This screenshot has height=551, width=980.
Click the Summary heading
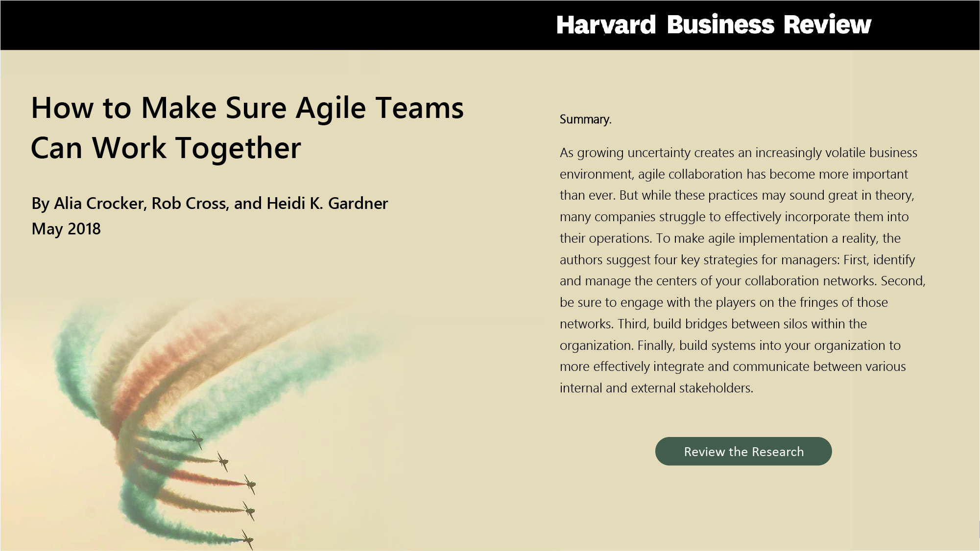[585, 119]
